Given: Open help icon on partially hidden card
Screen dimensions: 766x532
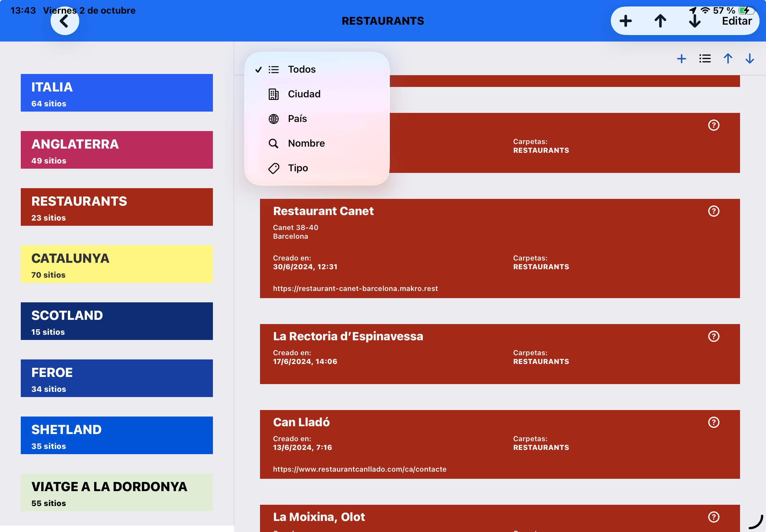Looking at the screenshot, I should click(714, 125).
